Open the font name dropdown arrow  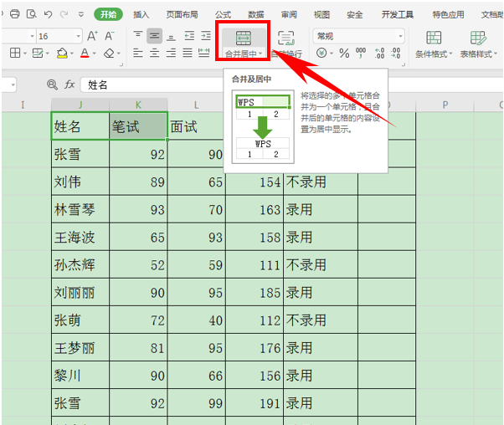point(32,36)
